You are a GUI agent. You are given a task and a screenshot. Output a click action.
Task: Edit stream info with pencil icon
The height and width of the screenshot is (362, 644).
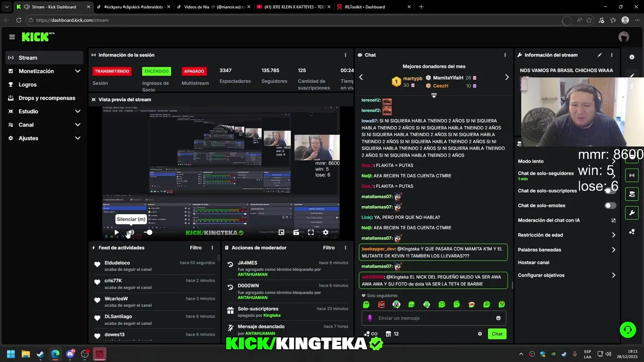tap(600, 55)
